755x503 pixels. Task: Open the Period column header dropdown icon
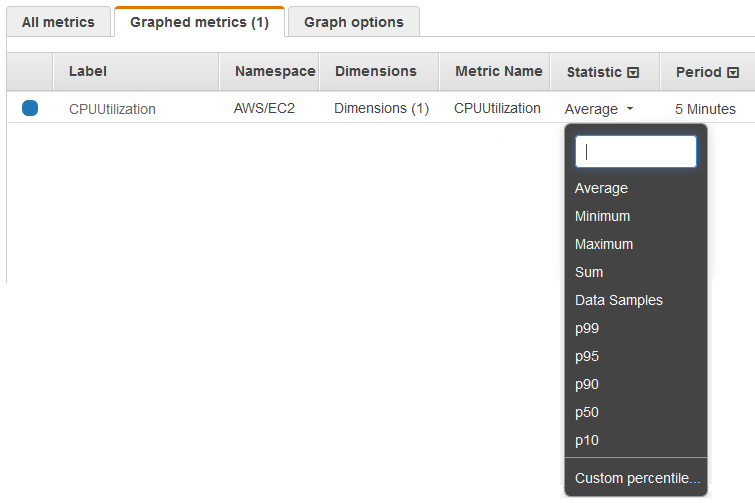click(x=733, y=73)
